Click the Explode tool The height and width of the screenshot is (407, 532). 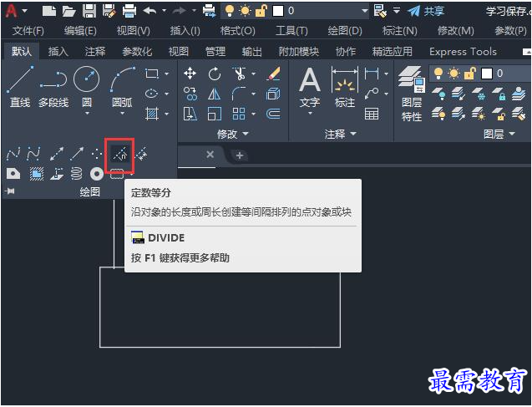coord(273,94)
